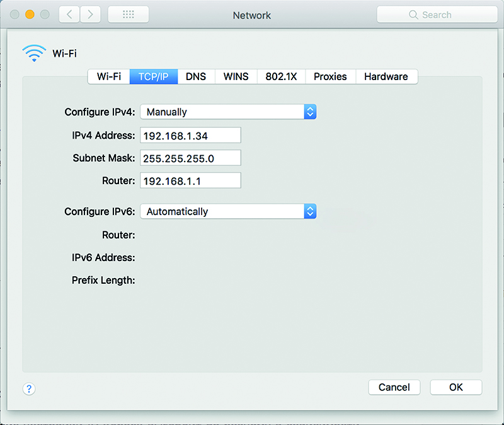Click the forward navigation arrow
This screenshot has height=425, width=504.
point(89,15)
